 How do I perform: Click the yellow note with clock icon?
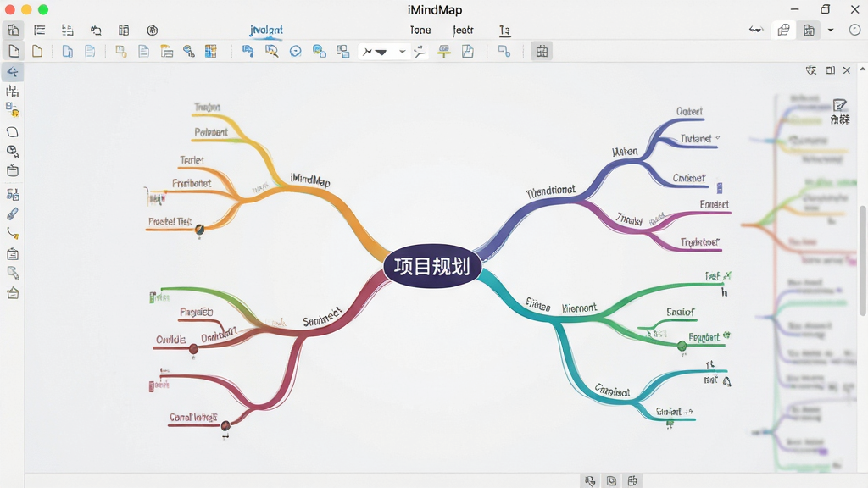[x=120, y=52]
